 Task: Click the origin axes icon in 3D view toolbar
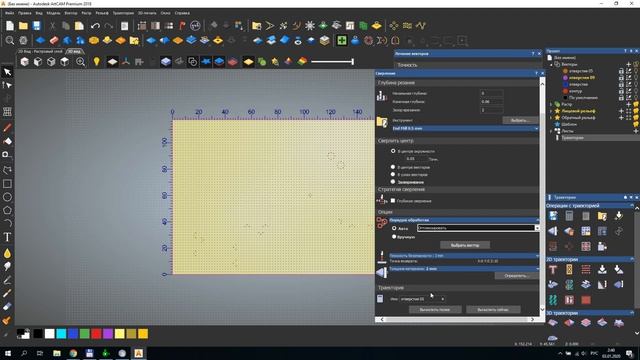point(126,62)
